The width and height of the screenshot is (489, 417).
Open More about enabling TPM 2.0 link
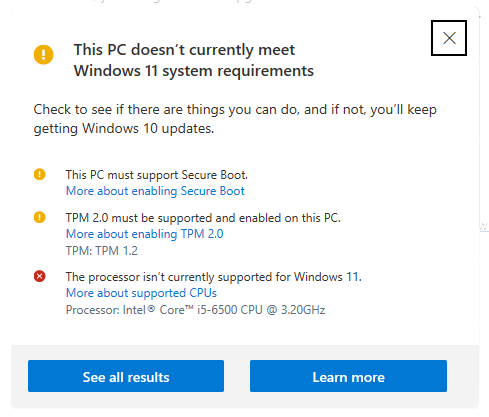tap(144, 234)
